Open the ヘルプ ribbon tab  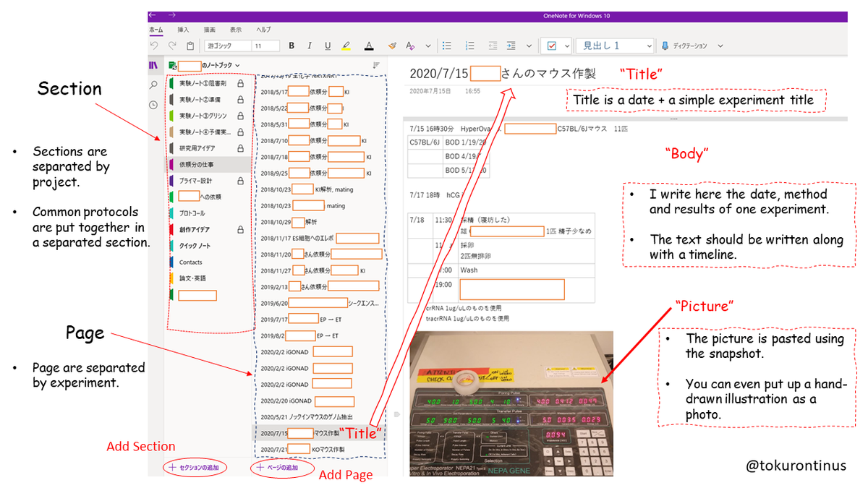coord(263,30)
